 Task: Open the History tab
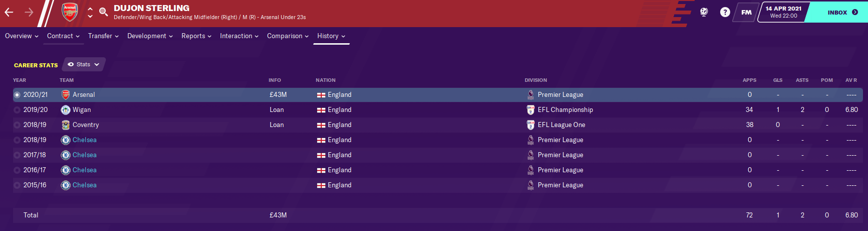coord(331,36)
